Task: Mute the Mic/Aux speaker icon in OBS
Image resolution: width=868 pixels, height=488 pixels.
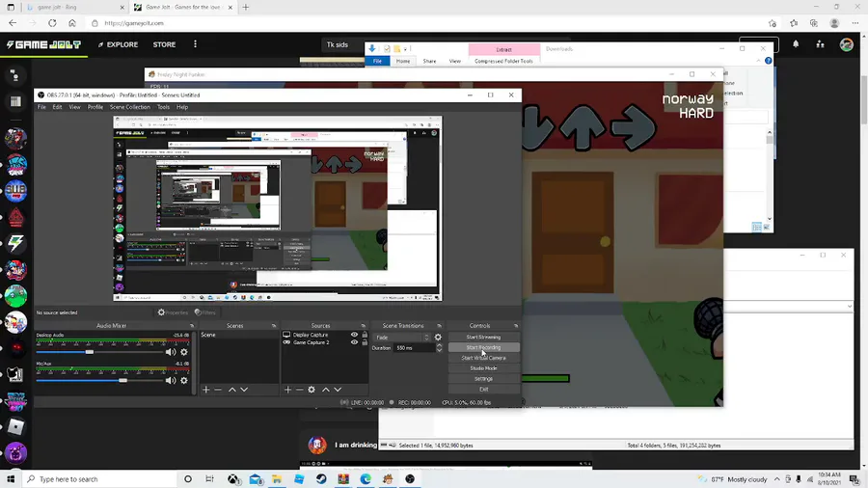Action: [171, 380]
